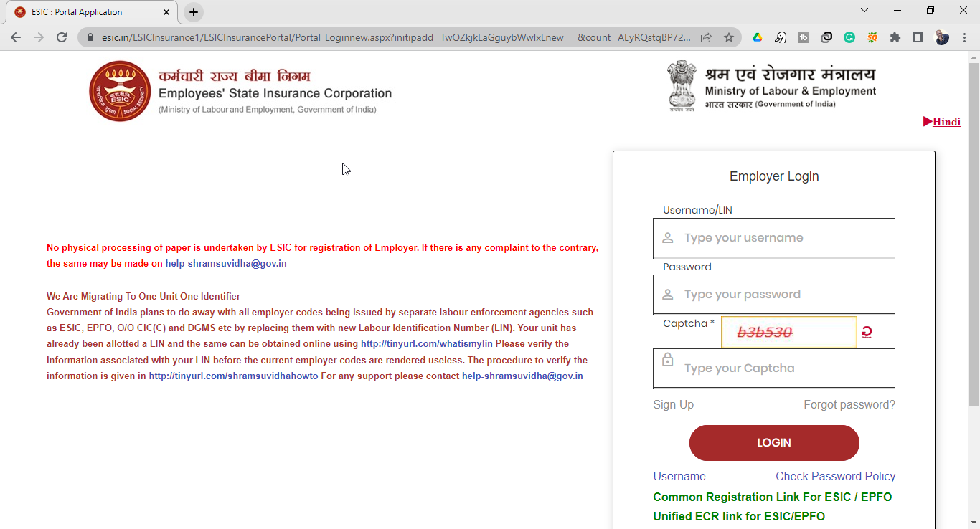Open Chrome's three-dot menu

tap(965, 37)
